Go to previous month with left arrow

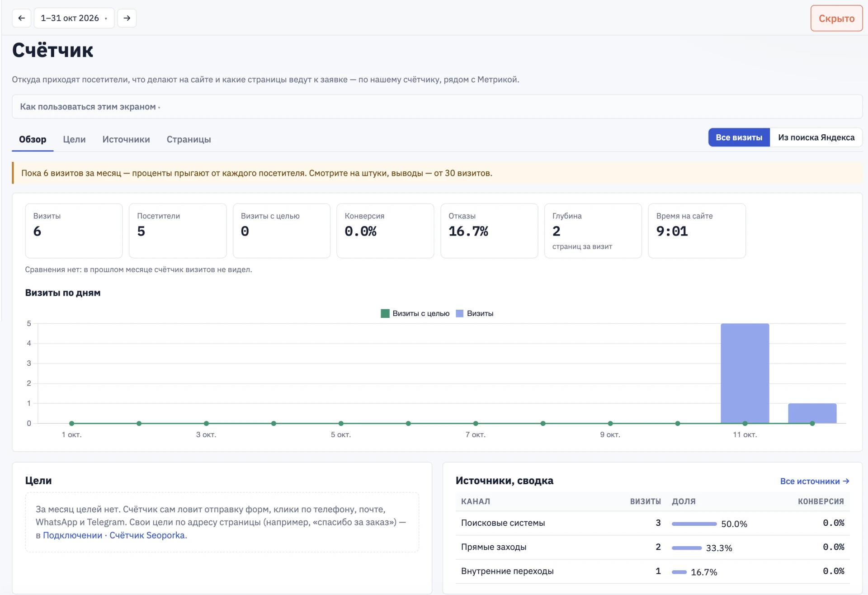pos(21,18)
